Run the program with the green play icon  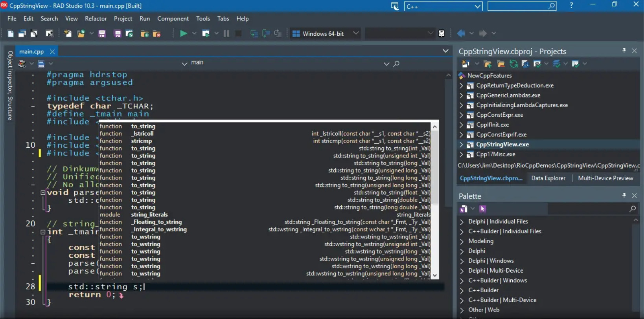(183, 33)
